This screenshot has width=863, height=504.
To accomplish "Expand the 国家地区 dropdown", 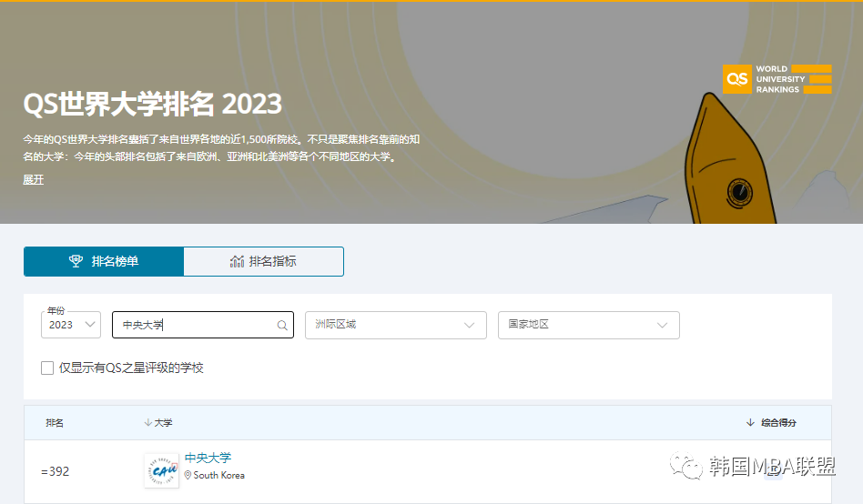I will point(589,325).
